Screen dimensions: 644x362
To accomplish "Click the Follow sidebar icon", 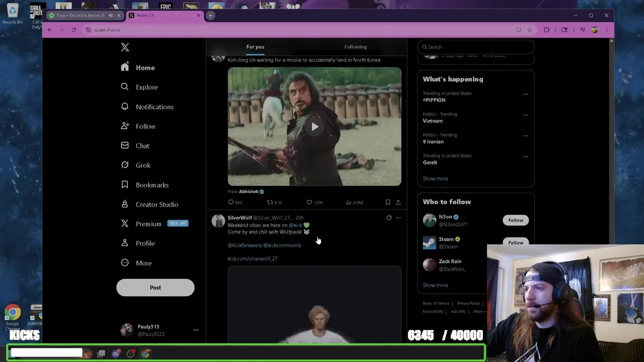I will coord(125,126).
